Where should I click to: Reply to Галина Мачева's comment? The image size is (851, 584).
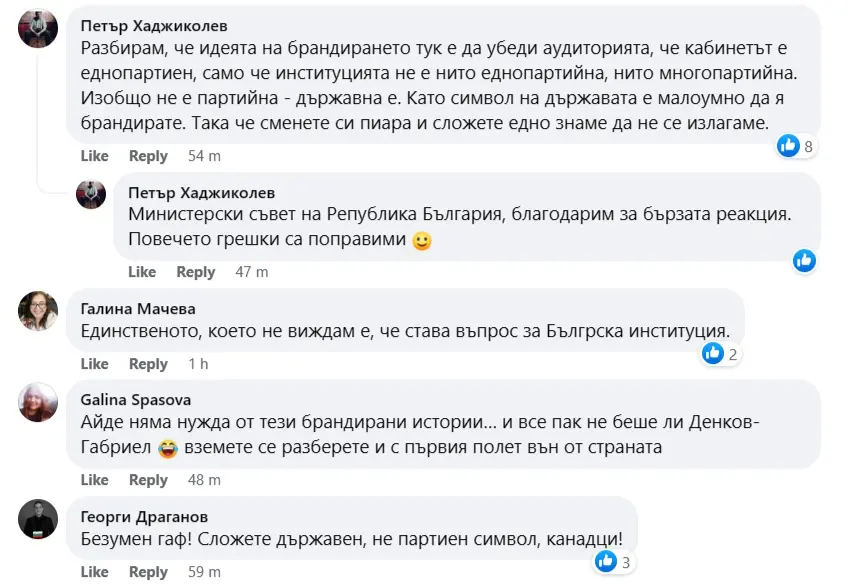(148, 364)
